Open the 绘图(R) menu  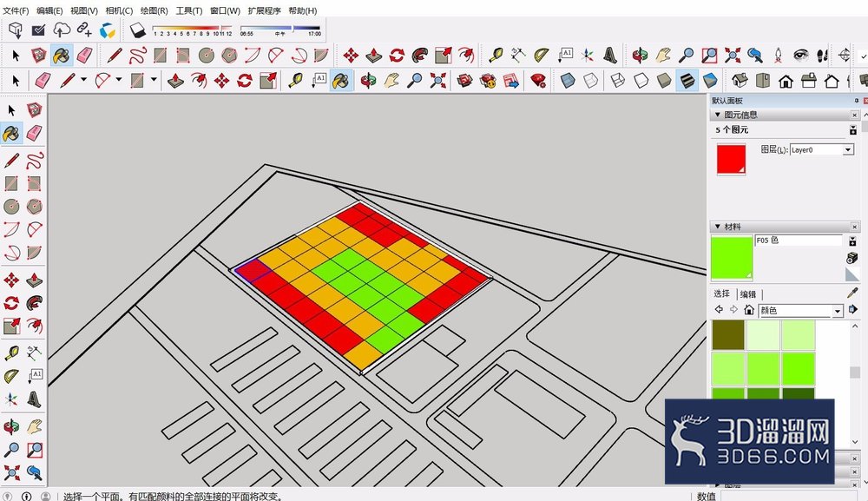tap(154, 10)
